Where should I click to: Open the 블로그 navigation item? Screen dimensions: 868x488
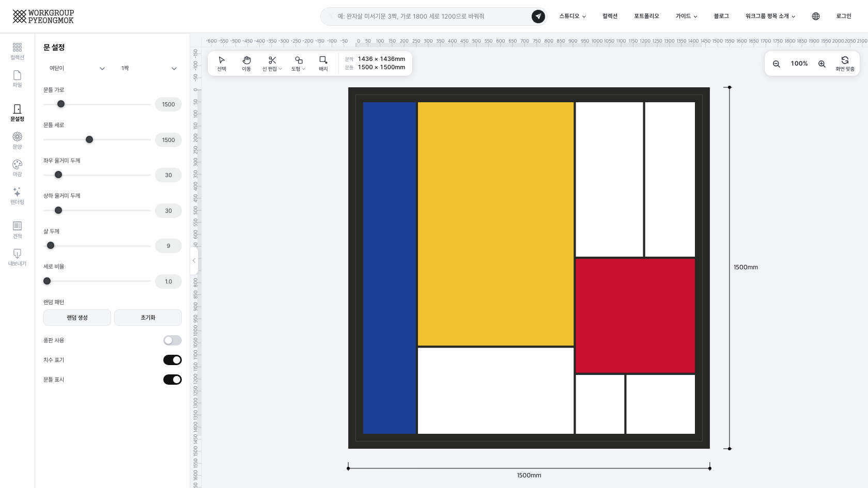point(721,17)
